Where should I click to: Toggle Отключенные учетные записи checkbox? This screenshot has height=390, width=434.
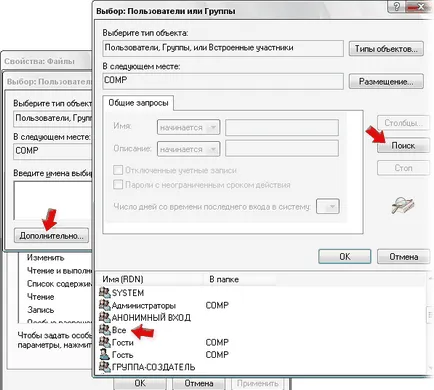click(118, 170)
